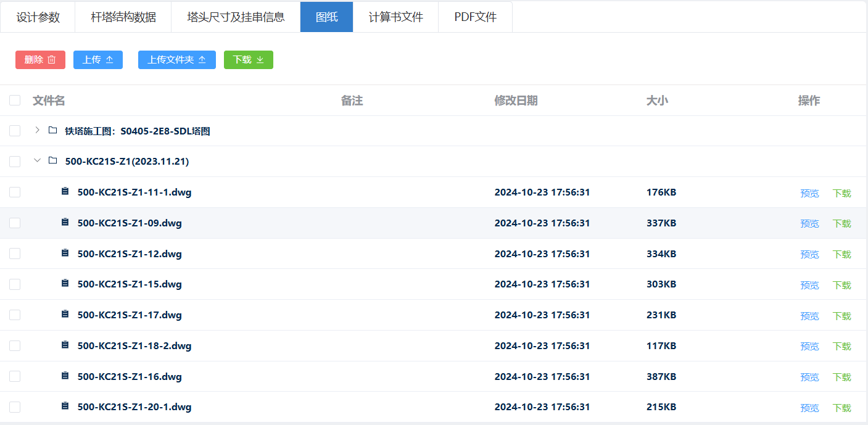
Task: Expand the 铁塔施工图 folder arrow
Action: [x=37, y=130]
